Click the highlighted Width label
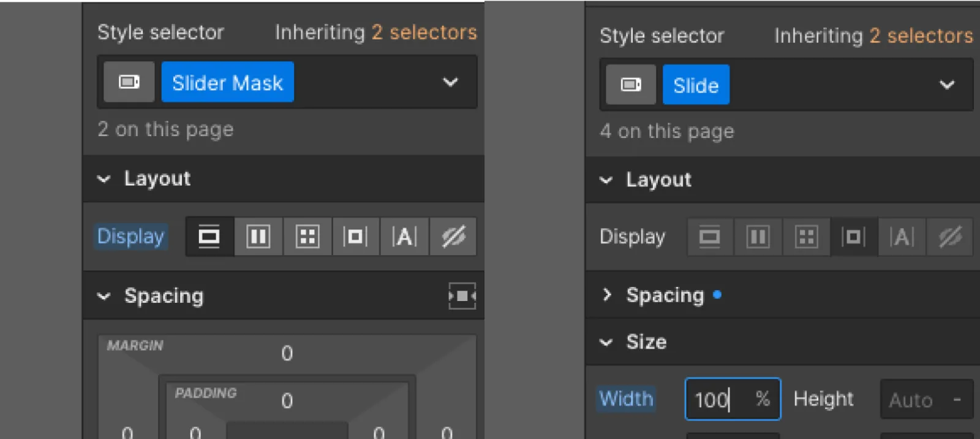The image size is (980, 439). pos(626,399)
